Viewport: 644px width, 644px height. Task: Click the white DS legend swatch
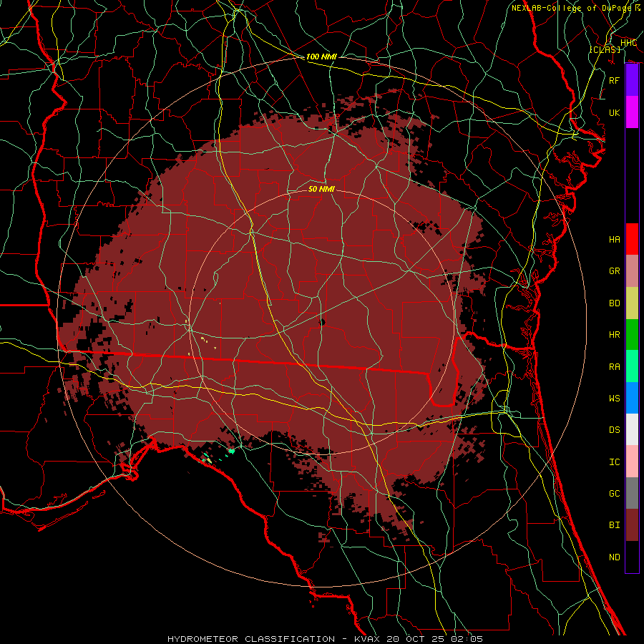point(632,429)
